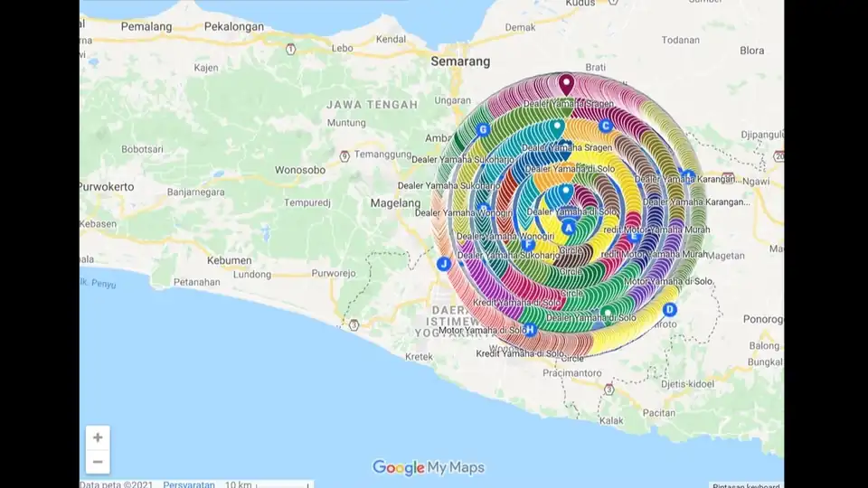This screenshot has width=868, height=488.
Task: Select the green pin near Dealer Yamaha di Solo
Action: pos(608,314)
